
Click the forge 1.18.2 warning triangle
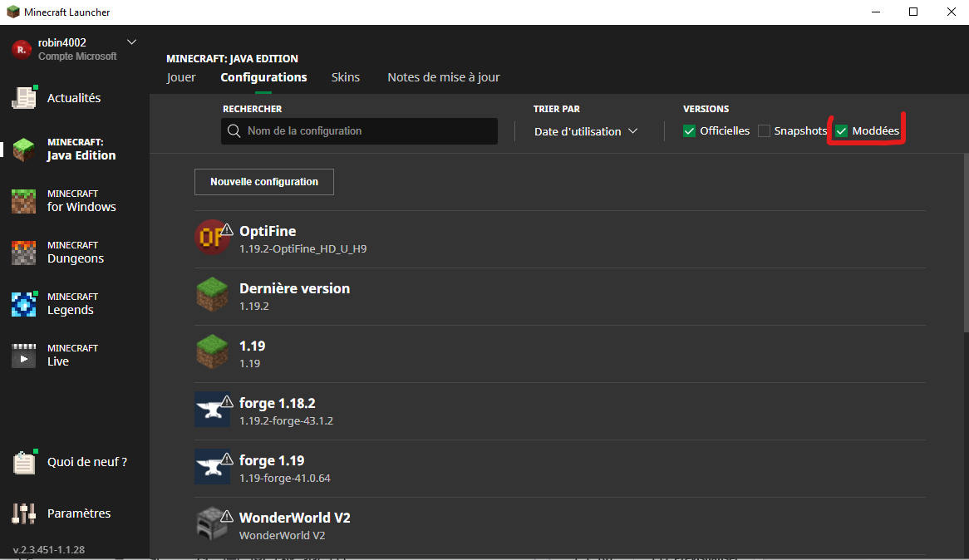click(x=227, y=402)
